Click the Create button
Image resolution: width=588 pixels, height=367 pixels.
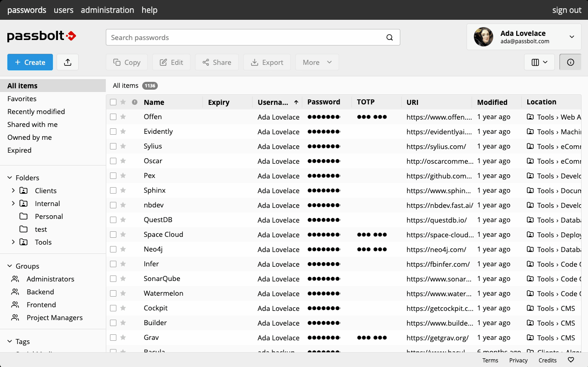30,62
